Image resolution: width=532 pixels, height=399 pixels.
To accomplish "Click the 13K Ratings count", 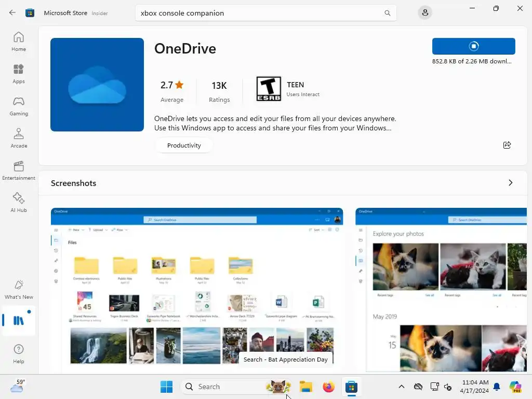I will [x=219, y=91].
